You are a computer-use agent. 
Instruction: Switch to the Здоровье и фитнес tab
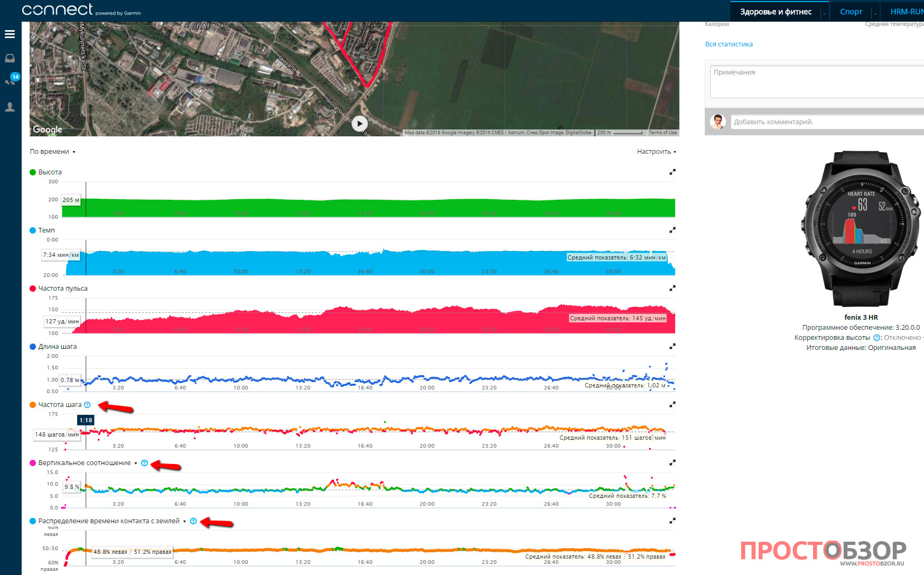775,12
